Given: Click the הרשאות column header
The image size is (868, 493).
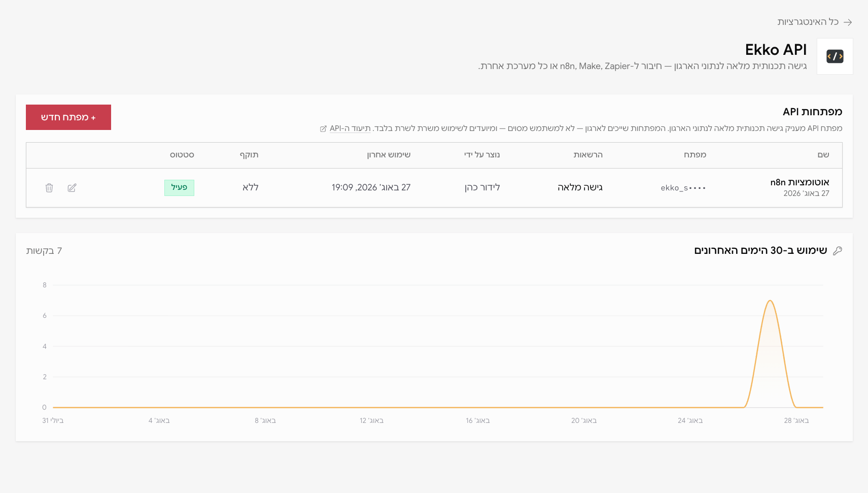Looking at the screenshot, I should point(588,155).
